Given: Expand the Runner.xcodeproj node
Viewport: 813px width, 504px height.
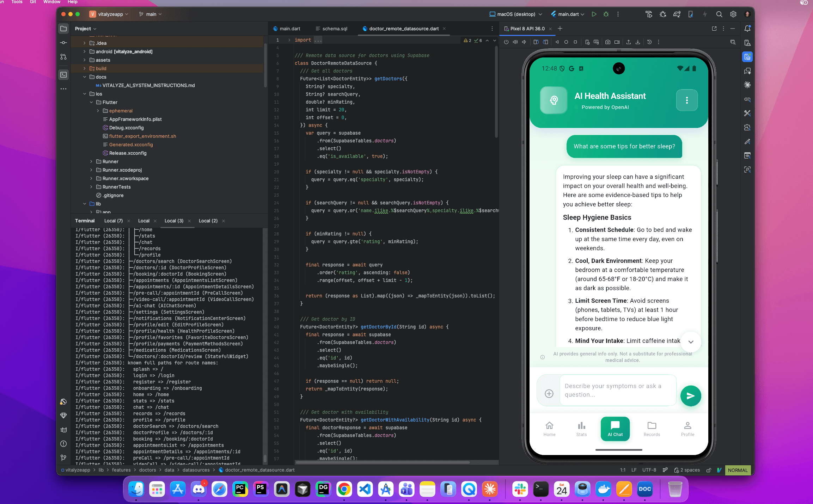Looking at the screenshot, I should pos(92,170).
